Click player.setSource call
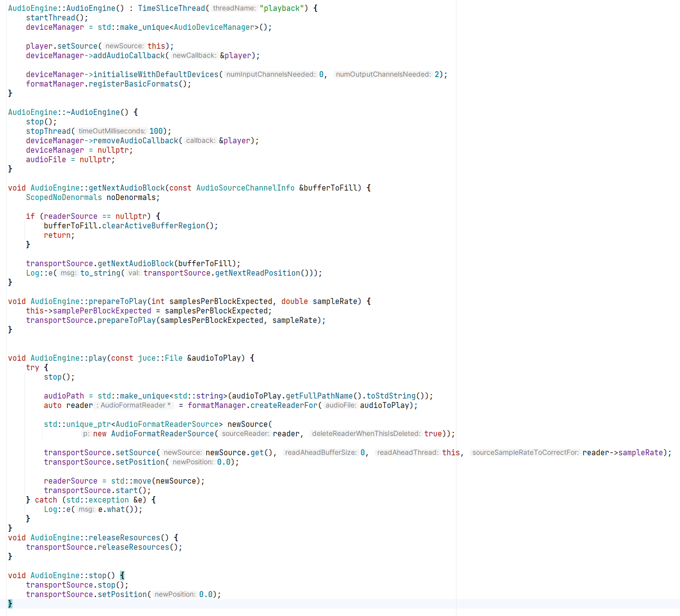 pos(62,46)
